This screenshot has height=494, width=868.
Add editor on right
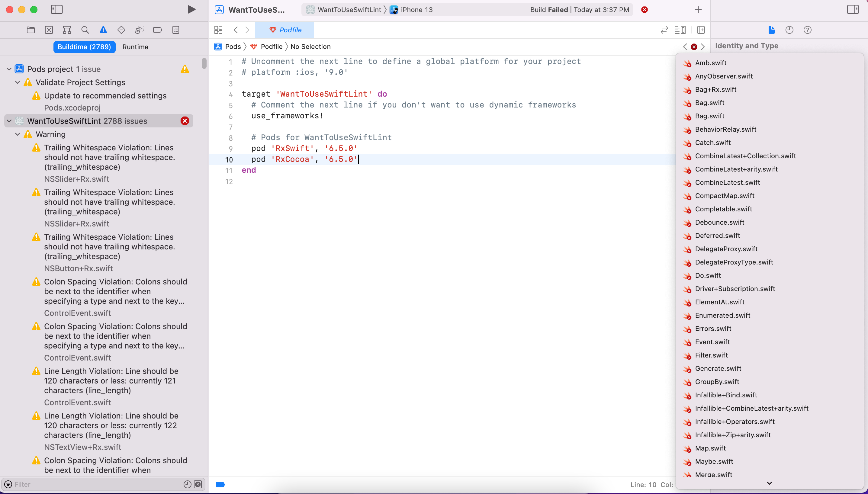(x=701, y=30)
